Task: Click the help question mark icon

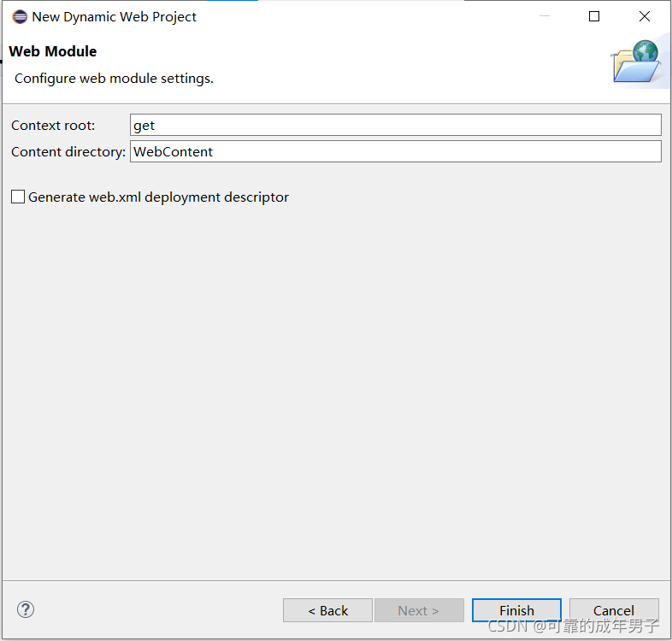Action: (x=26, y=609)
